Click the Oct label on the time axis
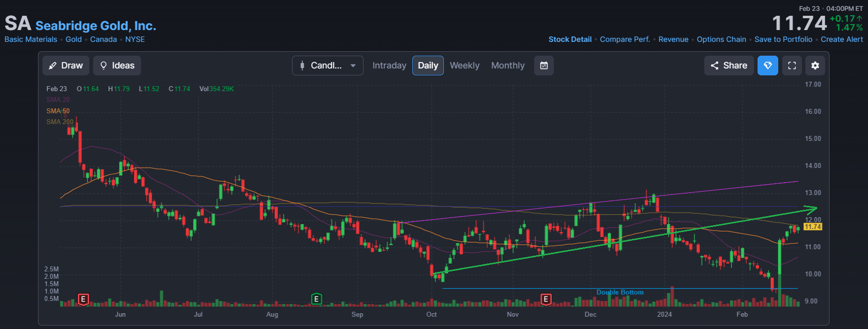 point(432,314)
